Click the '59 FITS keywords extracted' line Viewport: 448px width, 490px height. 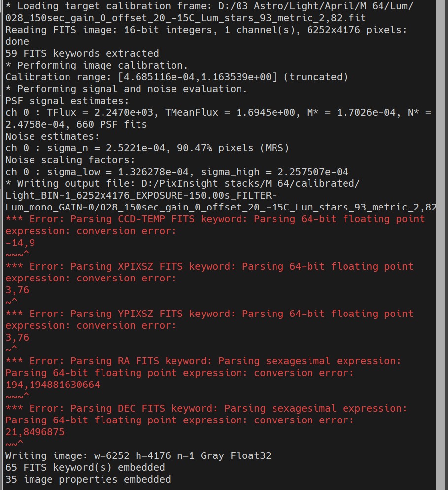pyautogui.click(x=82, y=53)
